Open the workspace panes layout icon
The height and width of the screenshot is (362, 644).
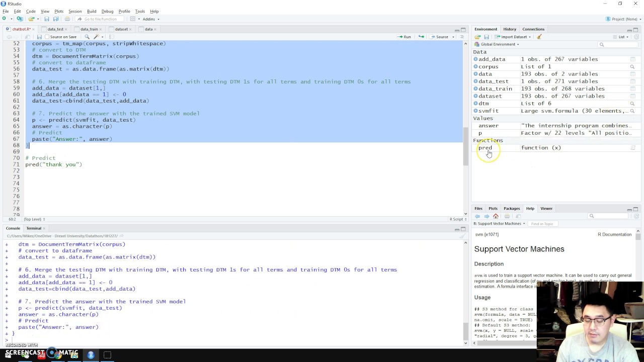(133, 19)
